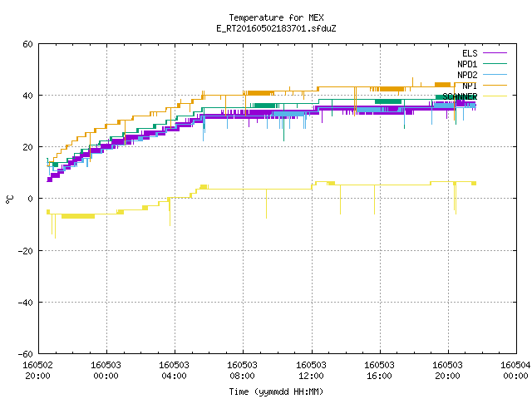The image size is (532, 399).
Task: Click the y-axis label -20
Action: coord(26,251)
